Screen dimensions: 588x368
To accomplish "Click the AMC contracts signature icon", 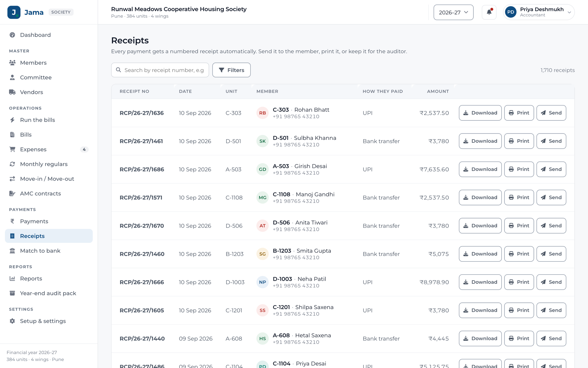I will coord(12,193).
